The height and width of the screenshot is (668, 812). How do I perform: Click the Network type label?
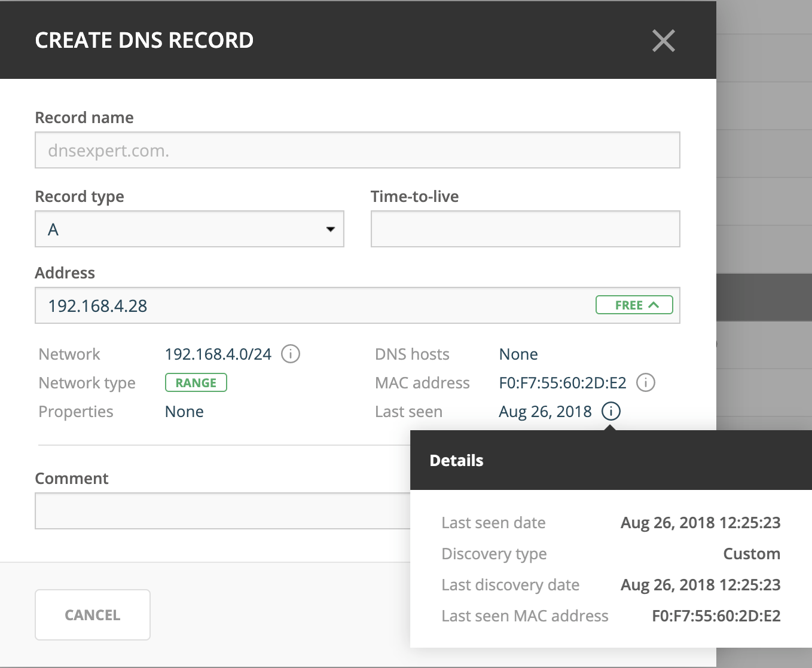pos(87,383)
